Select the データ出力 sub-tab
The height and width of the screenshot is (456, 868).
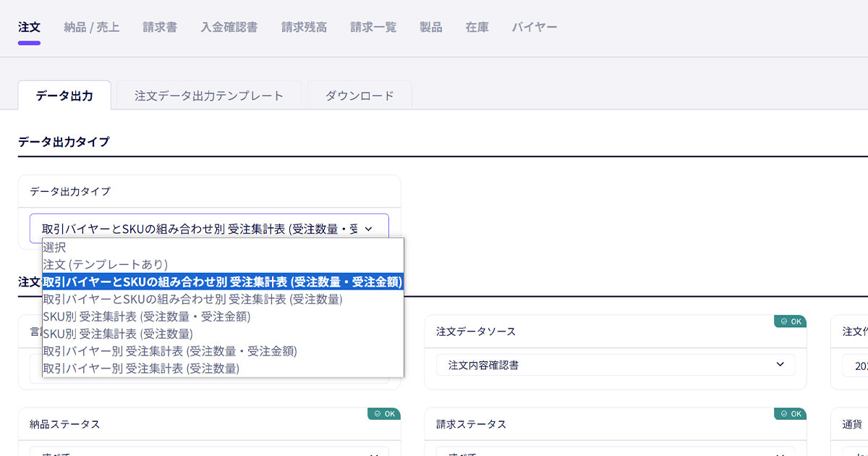pos(64,95)
